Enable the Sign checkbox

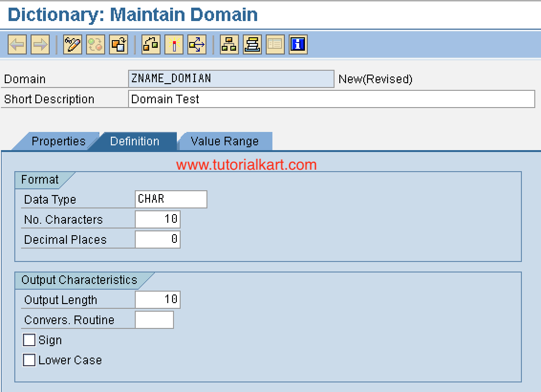(x=29, y=340)
